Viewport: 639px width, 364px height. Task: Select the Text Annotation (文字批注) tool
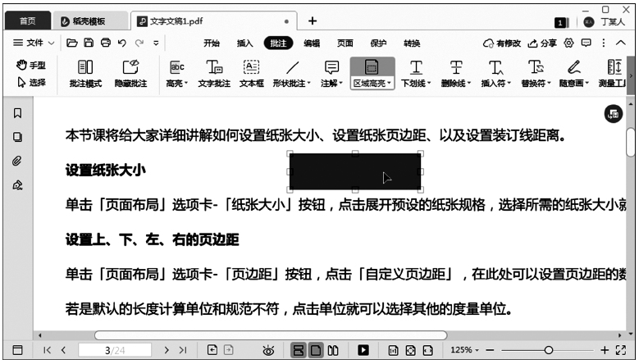(x=214, y=72)
